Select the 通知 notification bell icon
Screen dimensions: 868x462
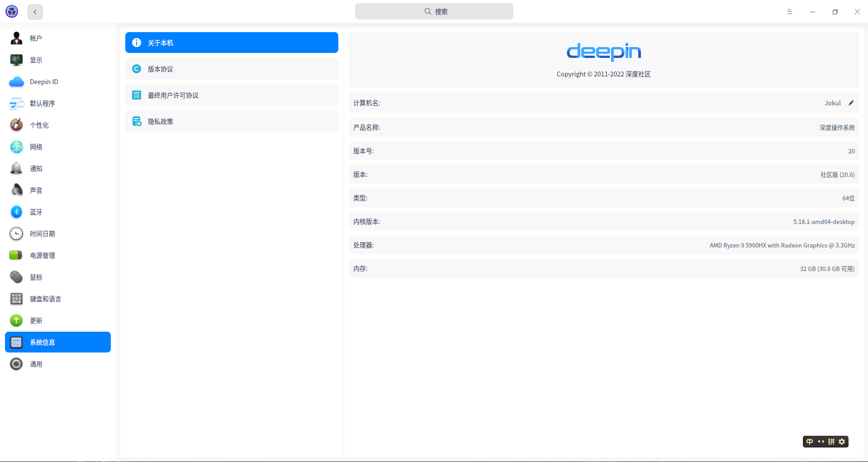[16, 168]
